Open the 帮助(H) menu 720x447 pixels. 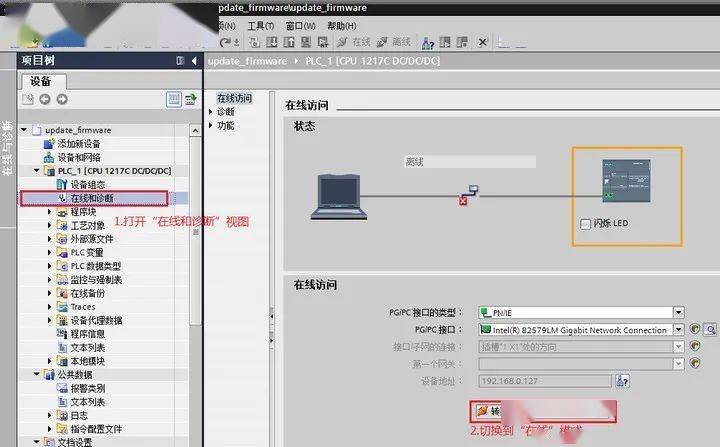point(341,25)
